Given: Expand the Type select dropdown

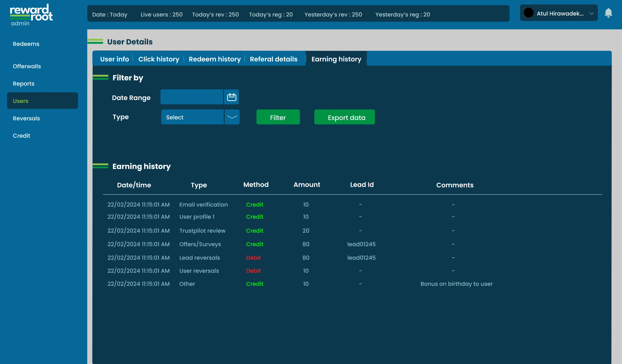Looking at the screenshot, I should click(193, 117).
